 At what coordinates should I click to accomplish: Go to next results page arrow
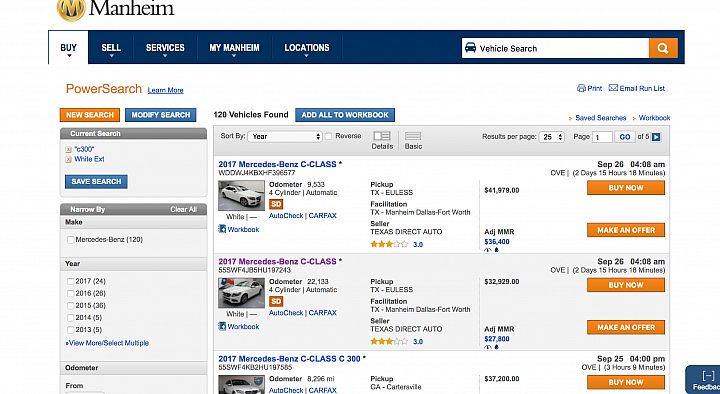656,137
